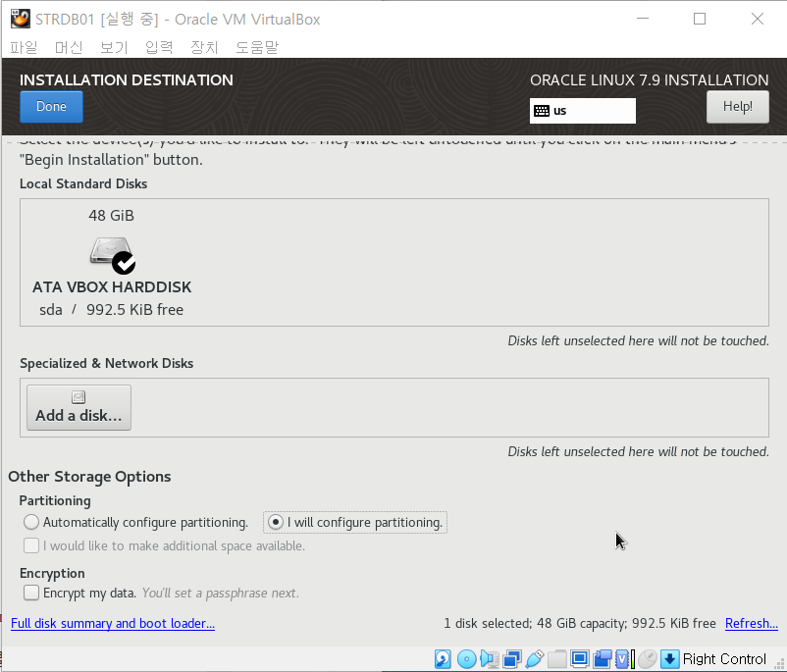Image resolution: width=787 pixels, height=672 pixels.
Task: Open the 파일 menu
Action: tap(24, 47)
